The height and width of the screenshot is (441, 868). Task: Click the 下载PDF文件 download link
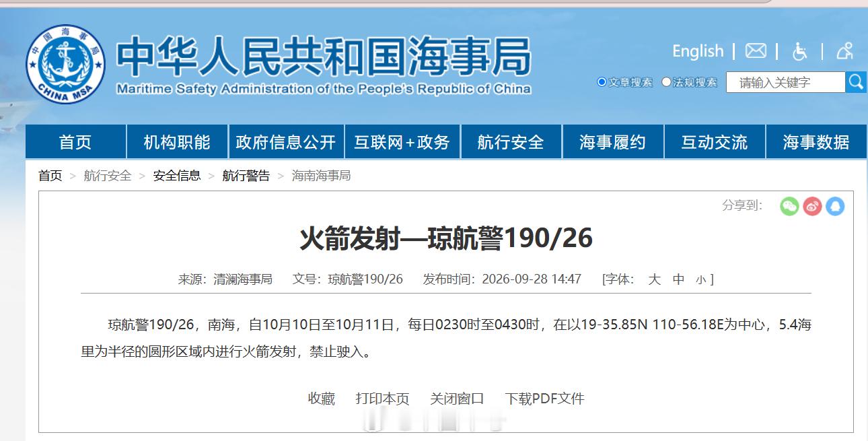[x=545, y=399]
